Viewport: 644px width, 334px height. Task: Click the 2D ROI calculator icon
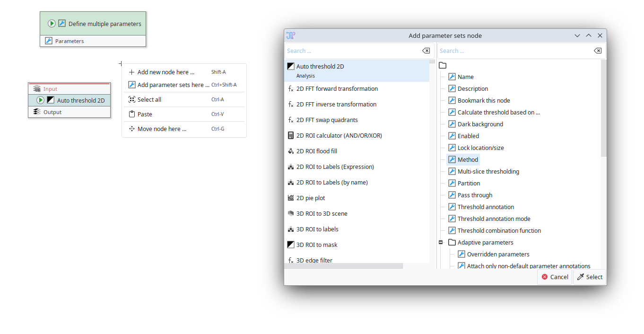coord(291,135)
